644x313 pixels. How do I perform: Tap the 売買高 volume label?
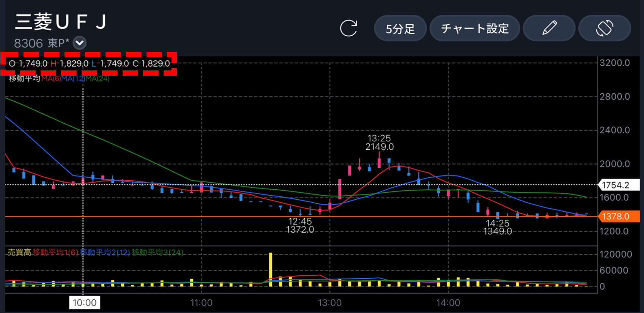coord(19,253)
